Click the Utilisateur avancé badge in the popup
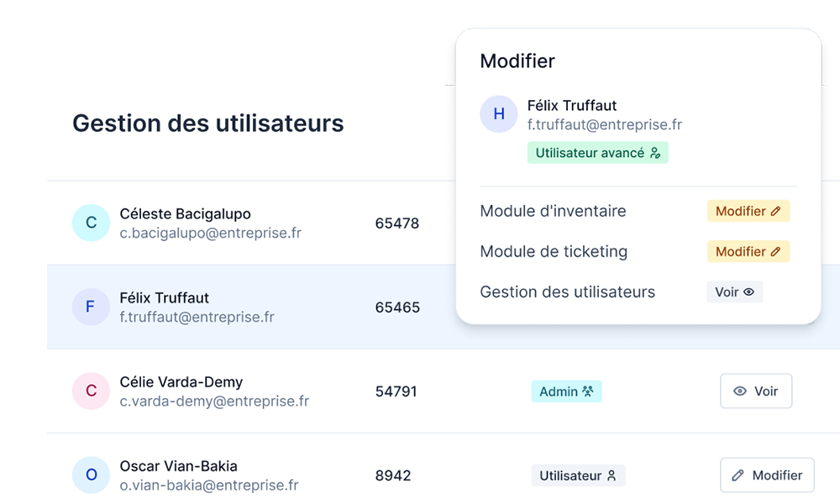Screen dimensions: 840x504 click(597, 152)
